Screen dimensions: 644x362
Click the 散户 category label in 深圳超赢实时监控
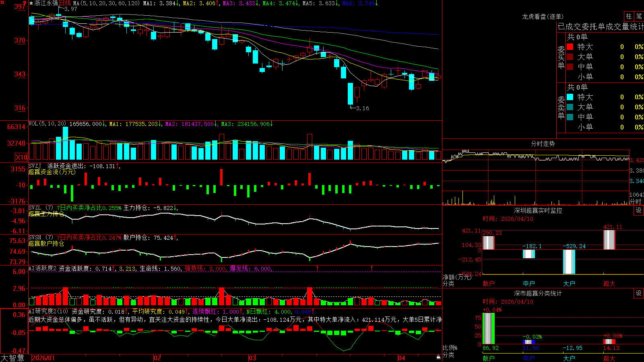[x=489, y=284]
